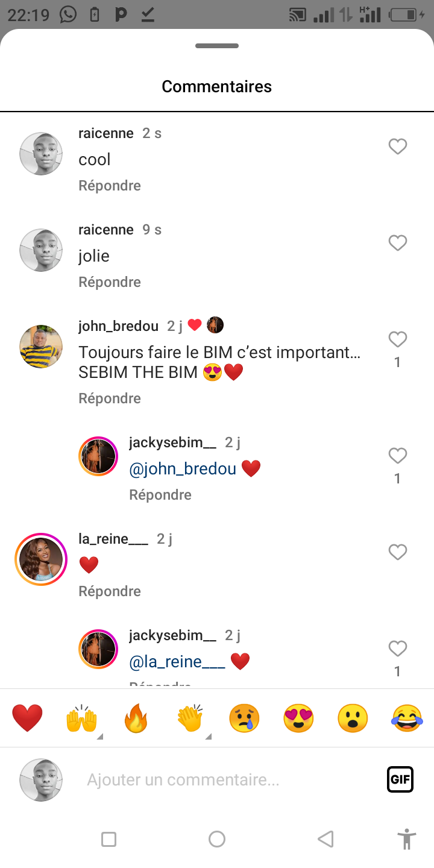Like john_bredou's comment with the heart
Viewport: 434px width, 868px height.
tap(397, 340)
